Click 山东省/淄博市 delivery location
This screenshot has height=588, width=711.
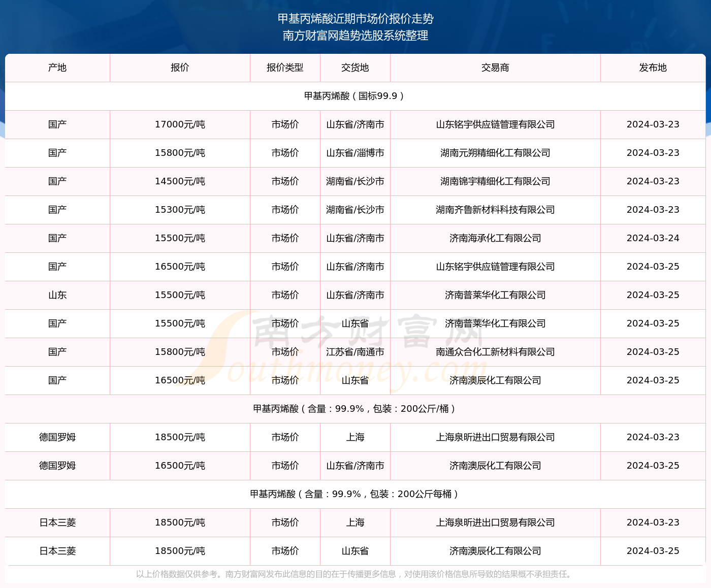(355, 153)
